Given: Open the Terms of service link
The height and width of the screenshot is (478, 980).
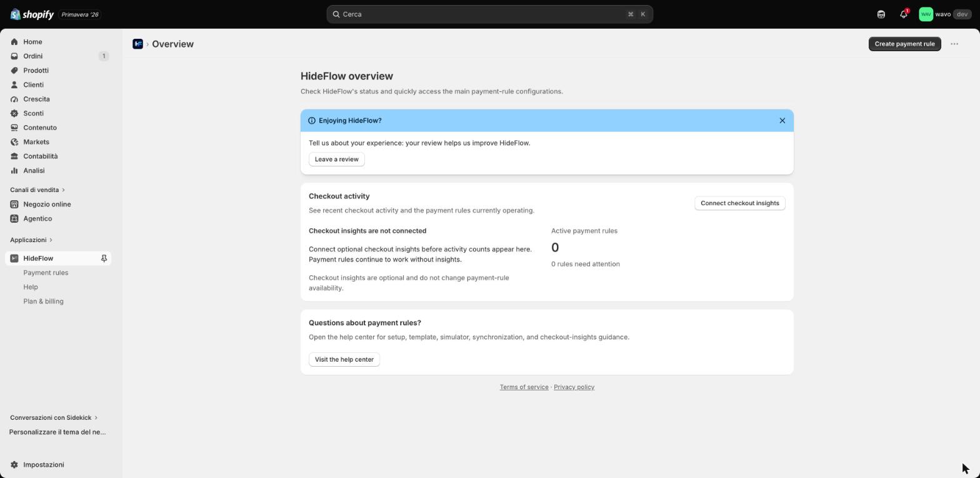Looking at the screenshot, I should pos(524,387).
